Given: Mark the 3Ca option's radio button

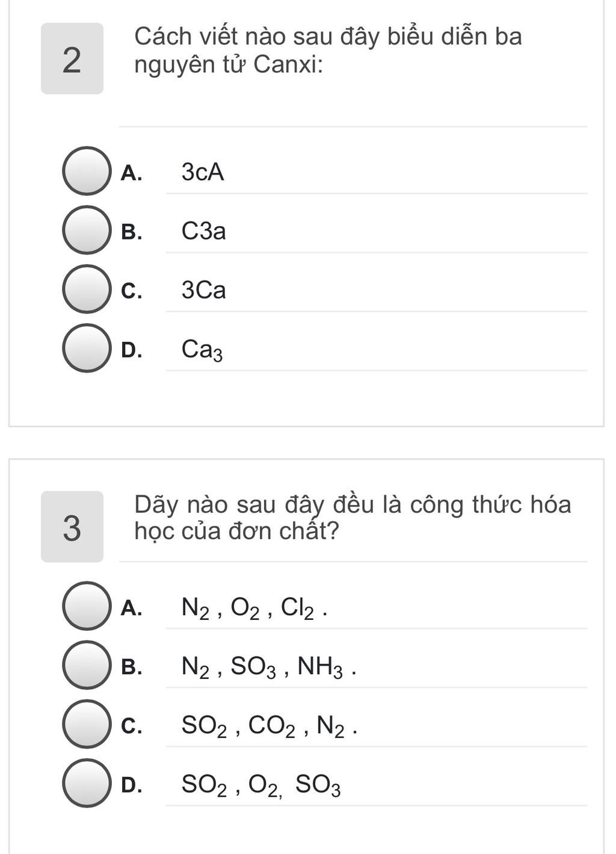Looking at the screenshot, I should pyautogui.click(x=87, y=289).
